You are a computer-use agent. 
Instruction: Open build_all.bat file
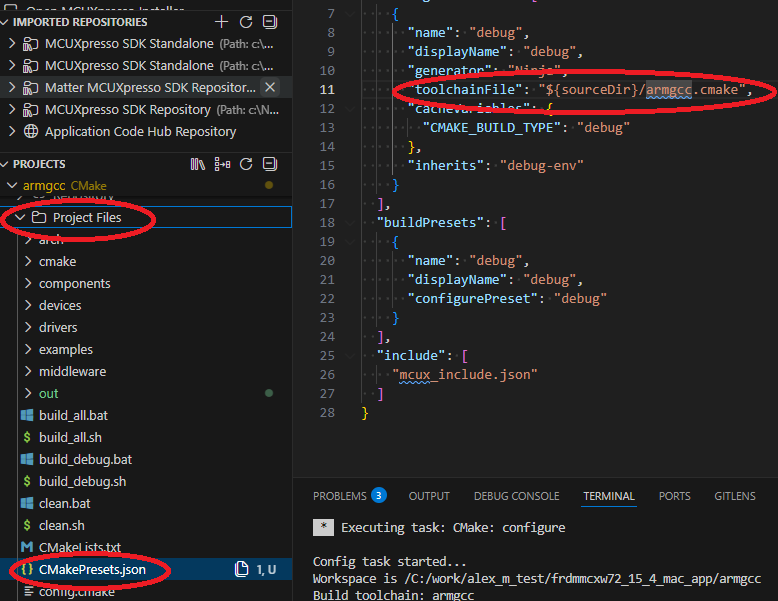[x=73, y=415]
